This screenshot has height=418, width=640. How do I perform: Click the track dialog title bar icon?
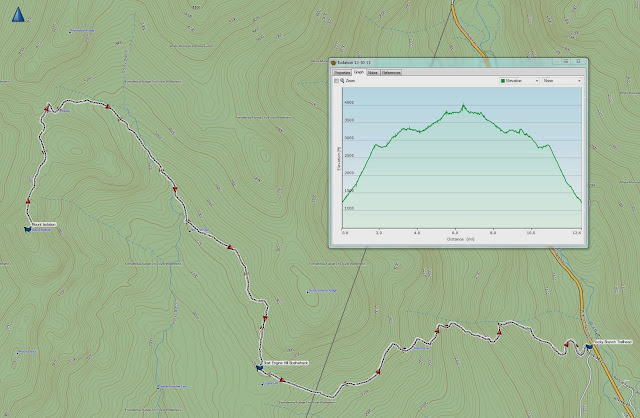coord(333,62)
